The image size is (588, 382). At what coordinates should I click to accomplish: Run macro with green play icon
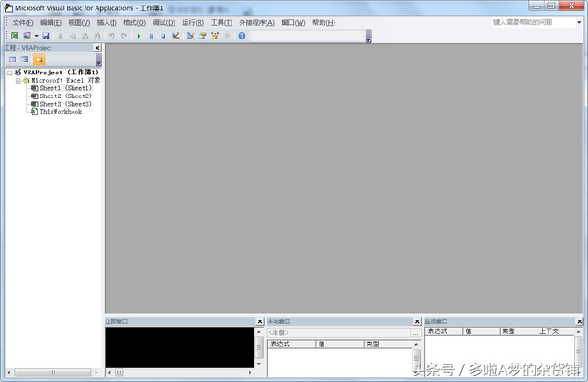(139, 36)
